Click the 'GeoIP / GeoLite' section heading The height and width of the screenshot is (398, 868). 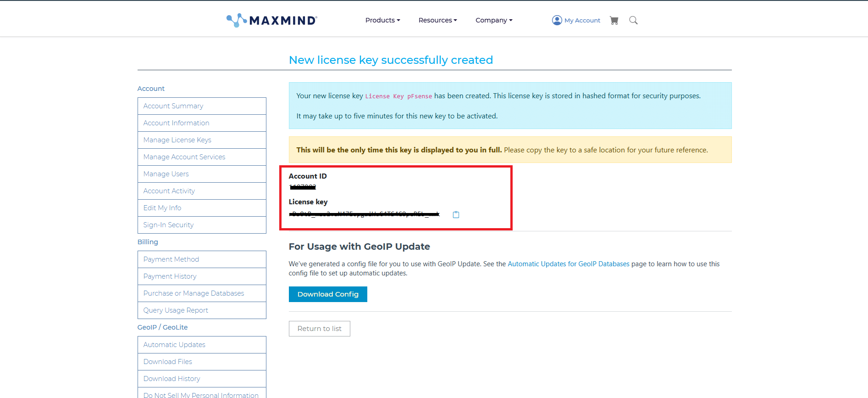162,327
